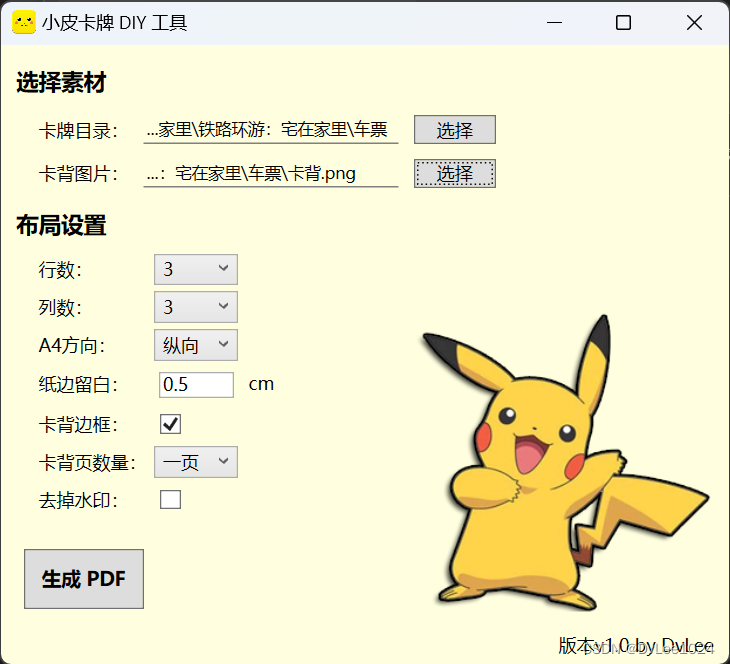Click the cm unit label
This screenshot has width=730, height=664.
pyautogui.click(x=261, y=384)
